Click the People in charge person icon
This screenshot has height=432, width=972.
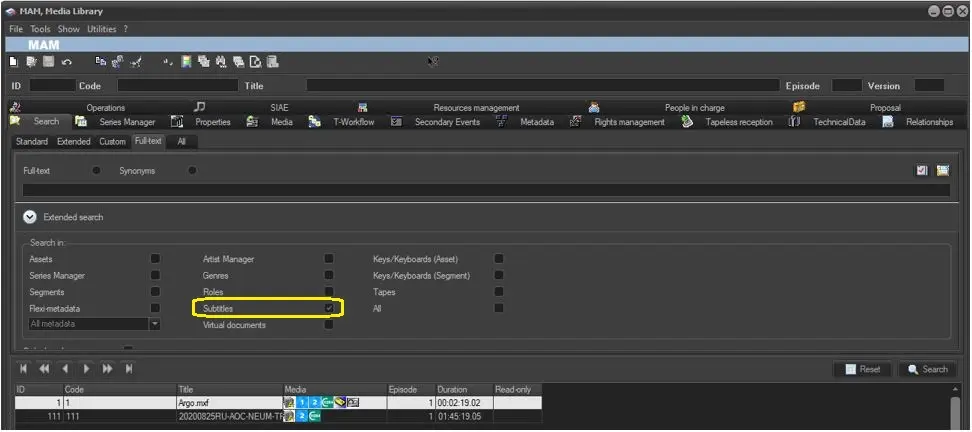[594, 107]
